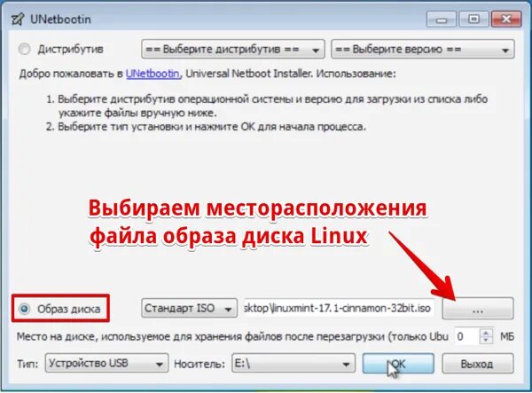Image resolution: width=532 pixels, height=393 pixels.
Task: Select the Дистрибутив radio button
Action: [x=25, y=49]
